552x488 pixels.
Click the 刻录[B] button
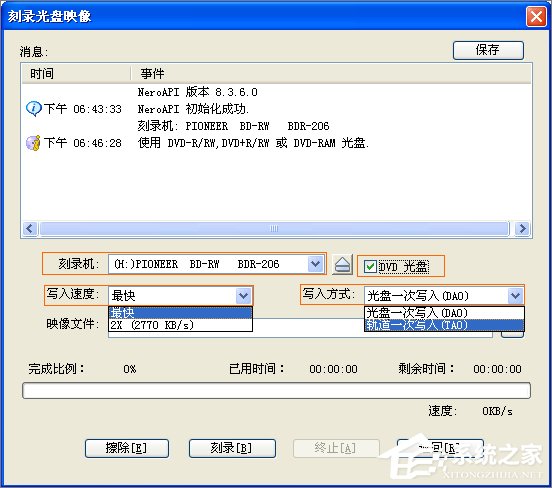pyautogui.click(x=232, y=448)
